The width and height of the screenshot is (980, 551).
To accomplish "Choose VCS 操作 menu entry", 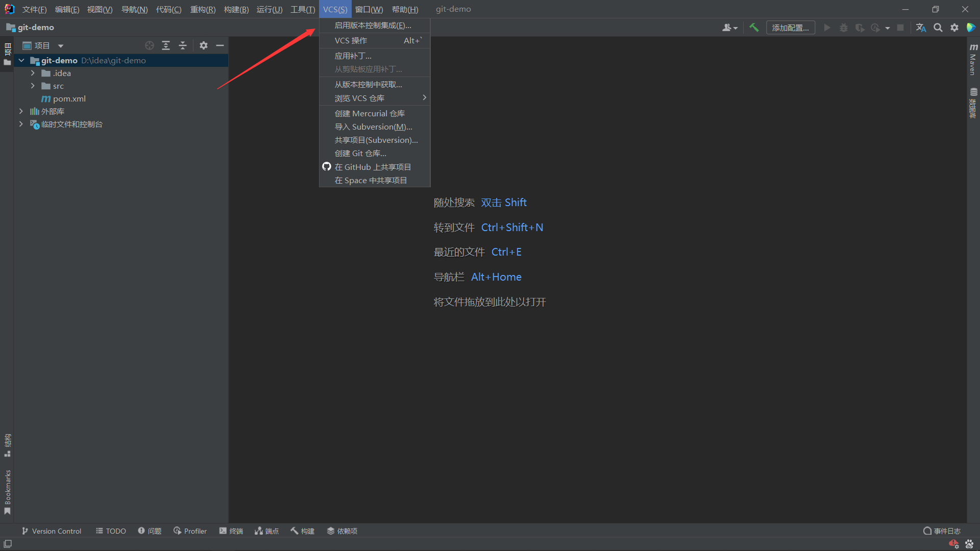I will [x=375, y=40].
